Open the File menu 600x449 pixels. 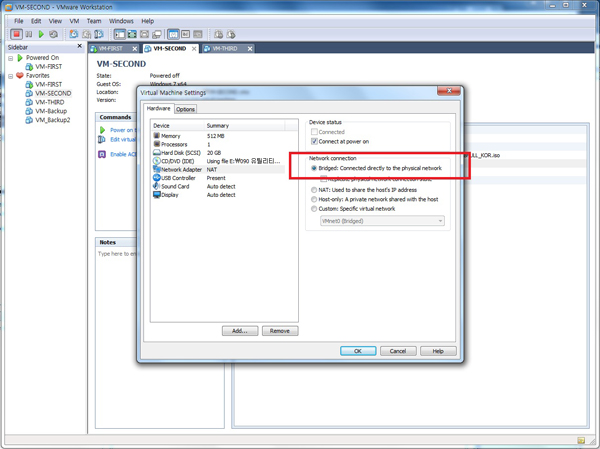pos(19,21)
